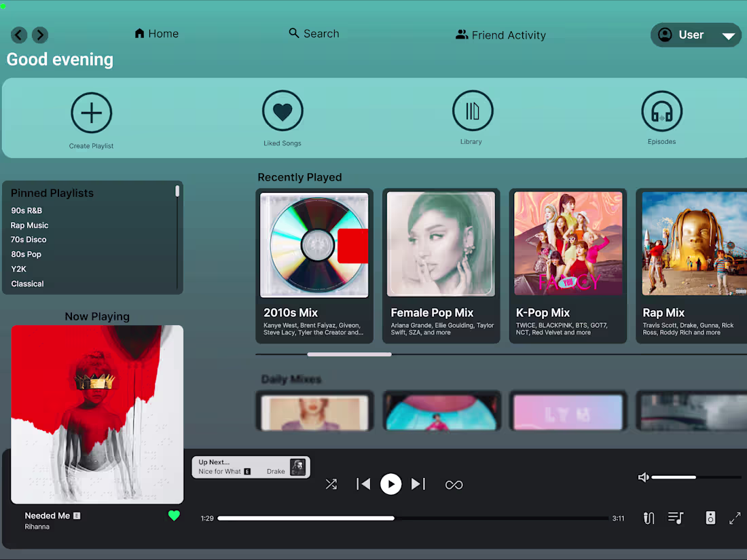Expand the User account dropdown arrow

[x=729, y=36]
